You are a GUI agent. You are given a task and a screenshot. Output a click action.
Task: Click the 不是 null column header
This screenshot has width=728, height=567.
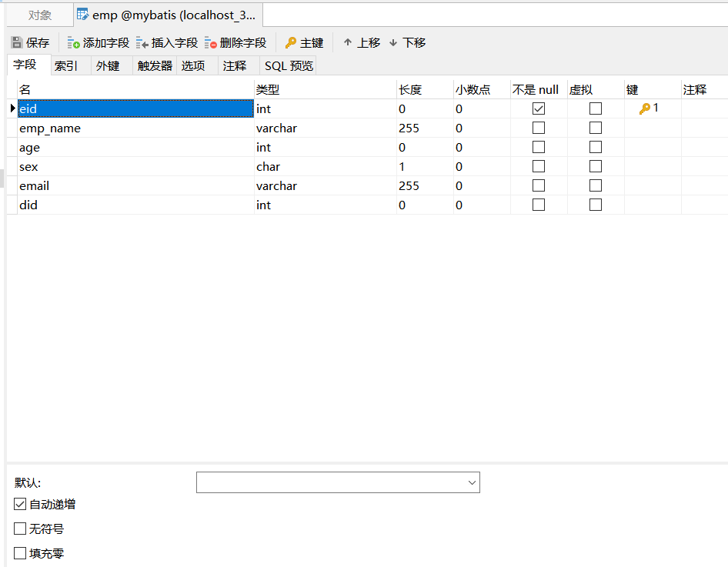click(539, 89)
